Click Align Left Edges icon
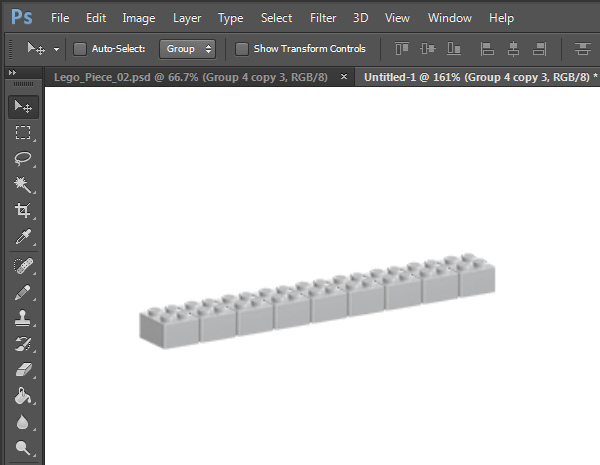Image resolution: width=600 pixels, height=465 pixels. click(487, 49)
